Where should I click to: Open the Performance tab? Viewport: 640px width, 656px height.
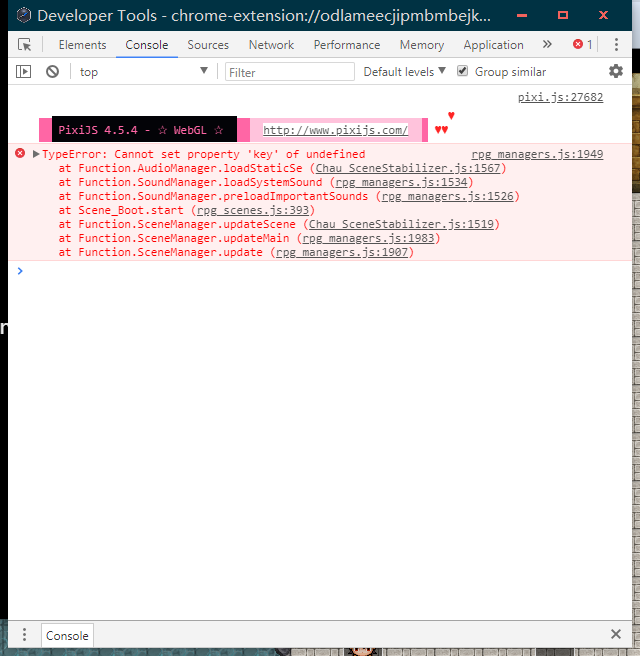click(347, 45)
